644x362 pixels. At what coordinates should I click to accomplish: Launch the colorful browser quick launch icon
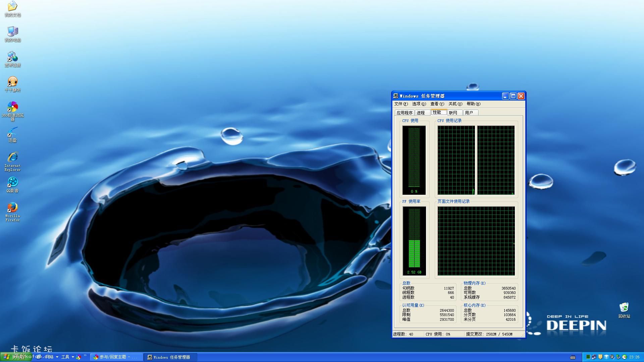78,357
